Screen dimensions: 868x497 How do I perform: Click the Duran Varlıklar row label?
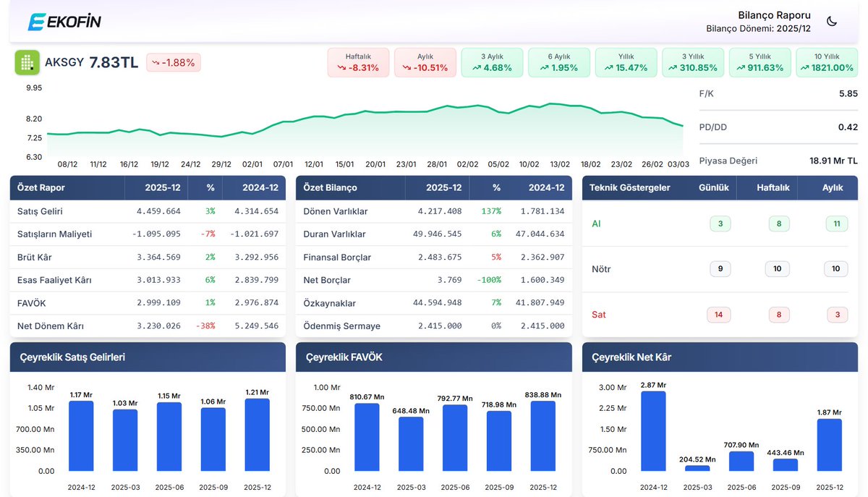click(x=334, y=234)
